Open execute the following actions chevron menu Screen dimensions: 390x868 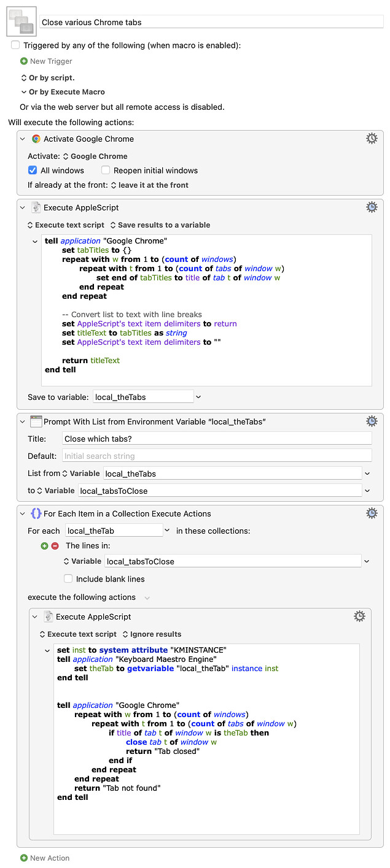(147, 597)
